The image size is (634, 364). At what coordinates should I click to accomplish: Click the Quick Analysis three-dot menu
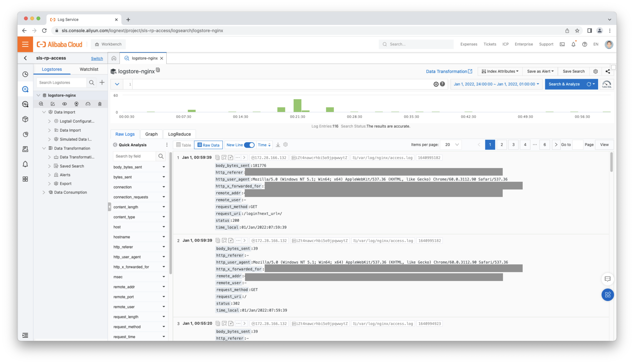[x=167, y=145]
